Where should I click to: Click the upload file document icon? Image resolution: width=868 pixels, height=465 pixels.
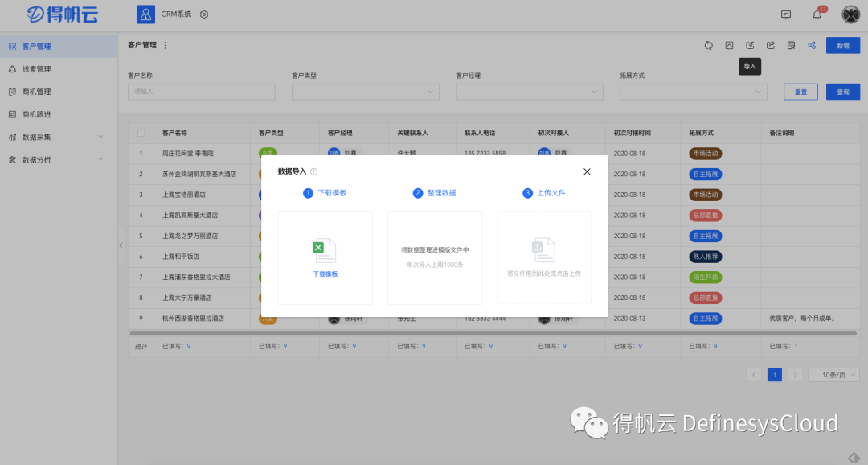[543, 250]
